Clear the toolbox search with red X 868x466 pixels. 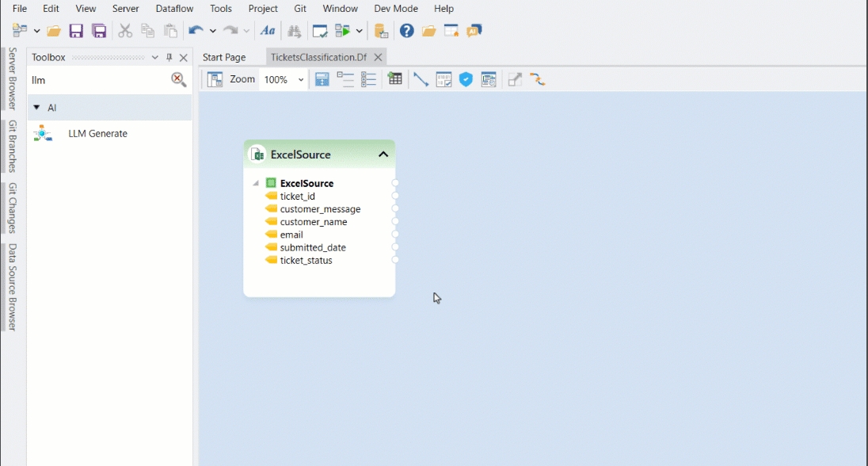pos(178,79)
